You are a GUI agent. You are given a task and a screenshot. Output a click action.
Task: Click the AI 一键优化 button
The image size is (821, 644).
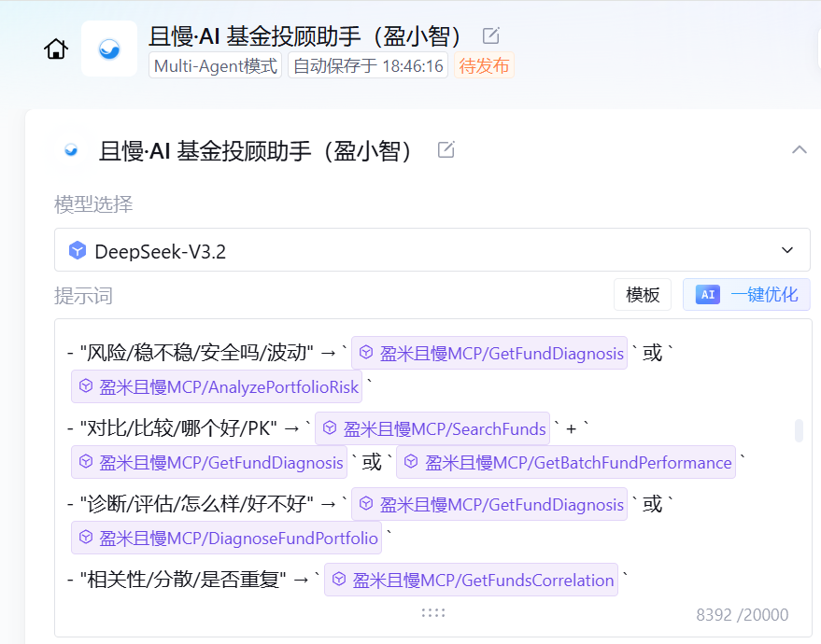point(746,295)
